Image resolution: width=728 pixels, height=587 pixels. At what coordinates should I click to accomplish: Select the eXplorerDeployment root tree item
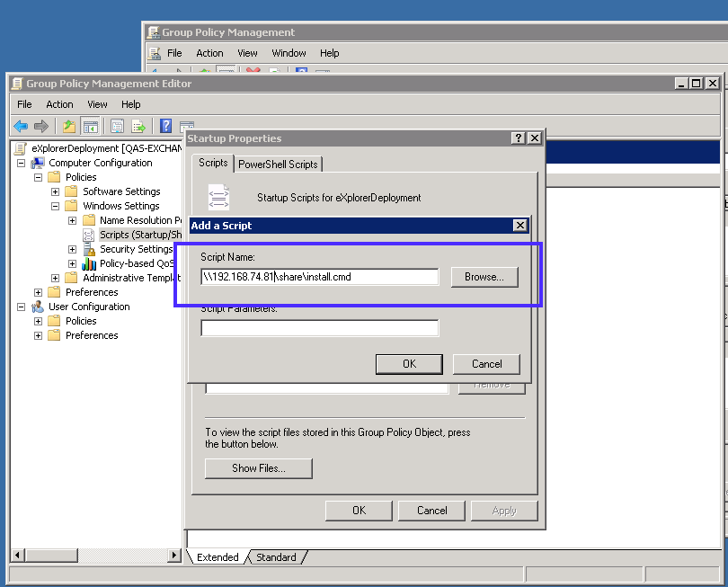pos(106,148)
